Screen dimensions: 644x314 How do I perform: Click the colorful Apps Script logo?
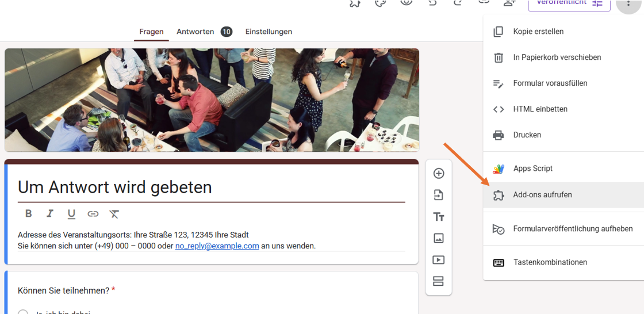498,169
